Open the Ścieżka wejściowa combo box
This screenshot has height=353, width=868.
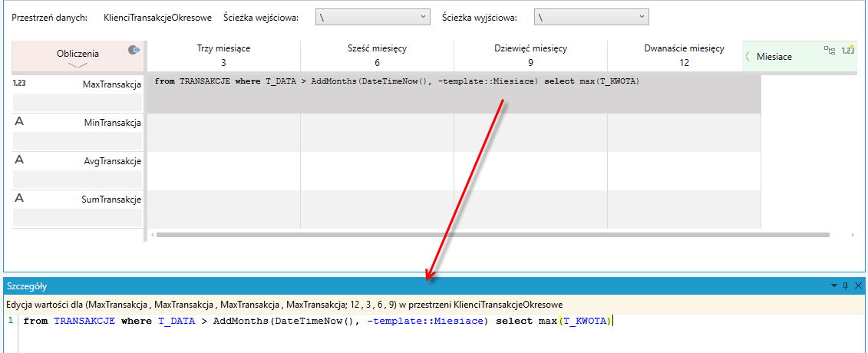pyautogui.click(x=372, y=17)
